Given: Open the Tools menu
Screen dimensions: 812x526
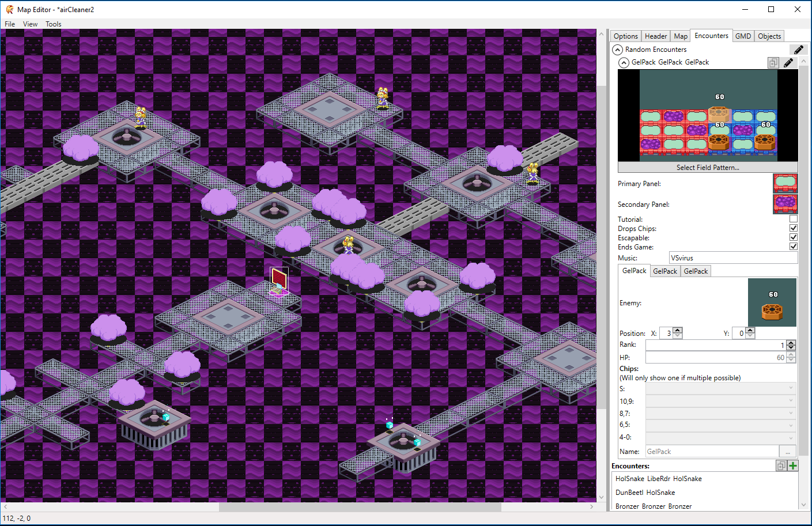Looking at the screenshot, I should [53, 24].
